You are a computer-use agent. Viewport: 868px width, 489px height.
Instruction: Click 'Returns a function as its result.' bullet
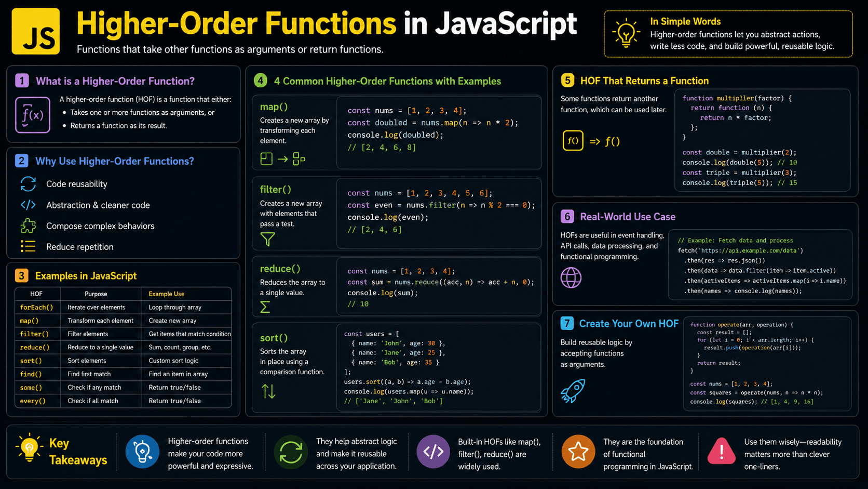(x=118, y=126)
